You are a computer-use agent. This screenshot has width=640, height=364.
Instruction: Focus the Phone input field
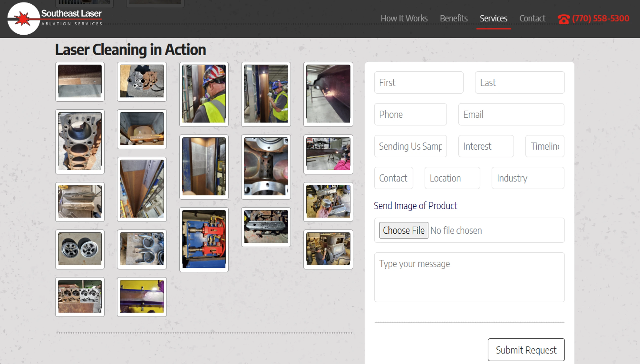[410, 114]
